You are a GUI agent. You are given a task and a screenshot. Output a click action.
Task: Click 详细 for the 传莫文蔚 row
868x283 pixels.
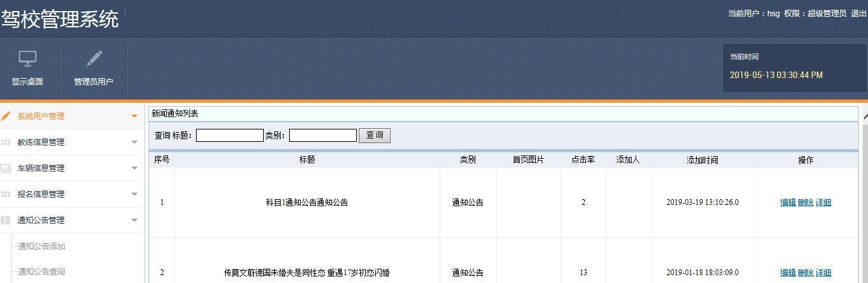823,273
